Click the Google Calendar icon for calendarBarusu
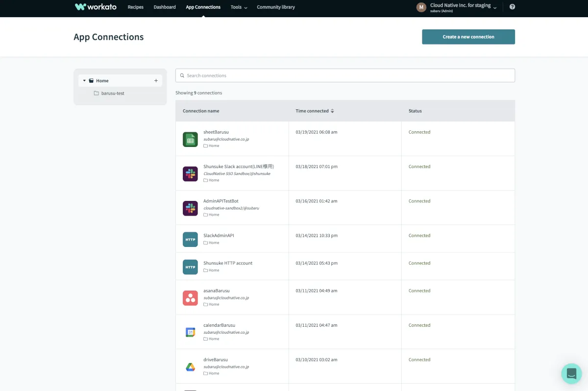 pyautogui.click(x=190, y=332)
